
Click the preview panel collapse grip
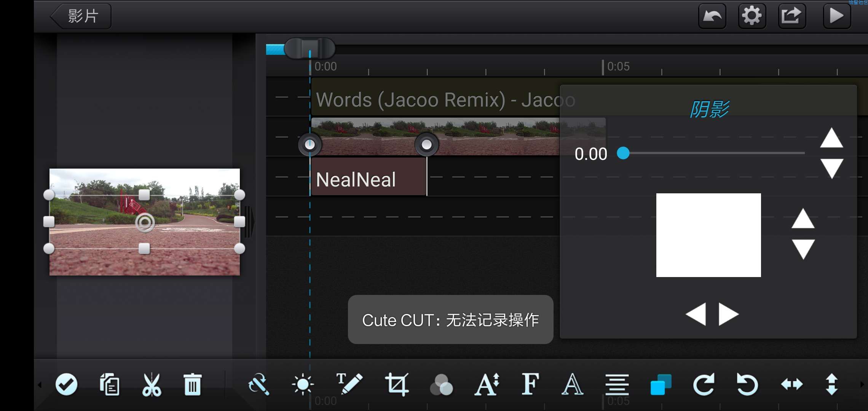point(249,222)
